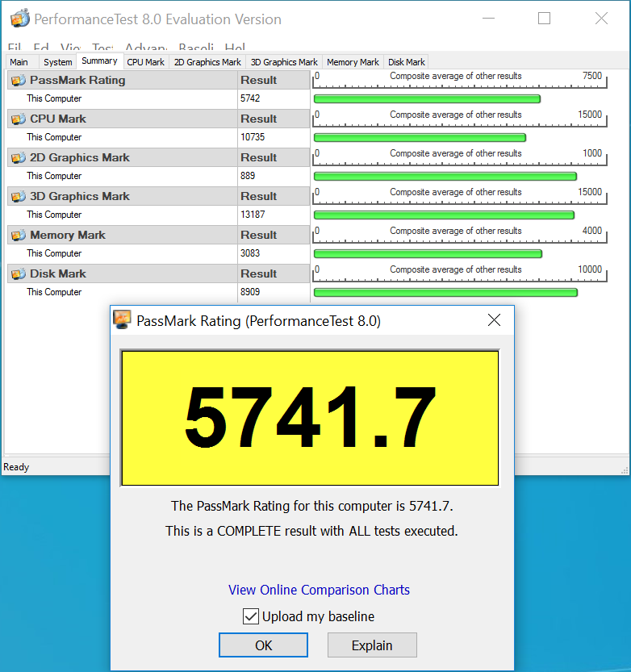Click the Disk Mark green result bar
631x672 pixels.
coord(445,293)
